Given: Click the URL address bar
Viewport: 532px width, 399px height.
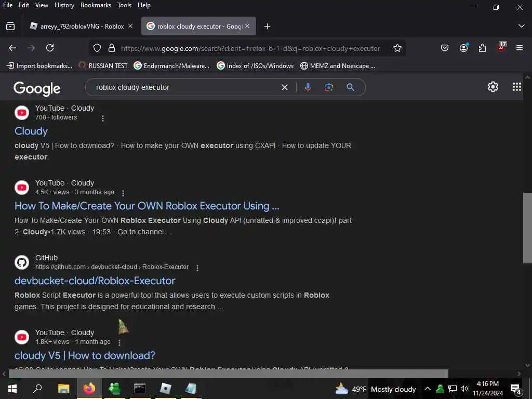Looking at the screenshot, I should click(x=250, y=48).
